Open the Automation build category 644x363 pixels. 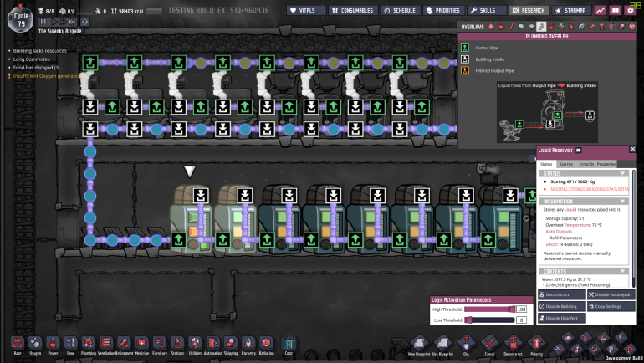click(212, 345)
